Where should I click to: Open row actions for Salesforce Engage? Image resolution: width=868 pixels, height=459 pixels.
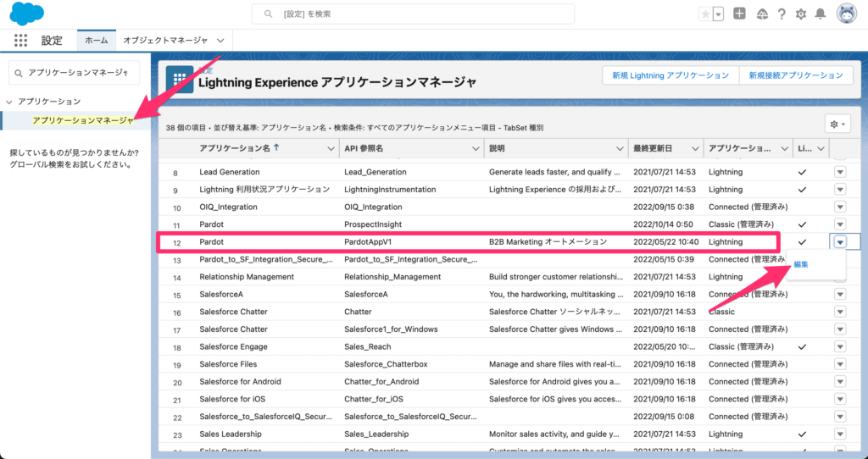840,346
